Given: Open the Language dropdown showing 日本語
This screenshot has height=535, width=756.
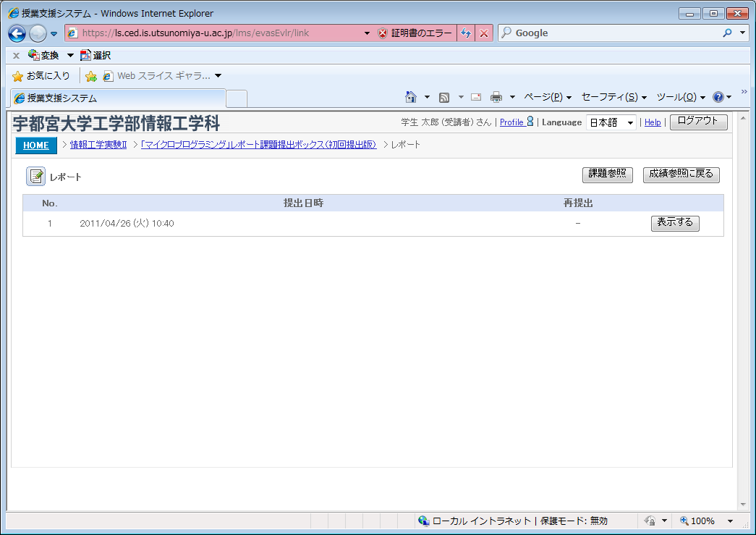Looking at the screenshot, I should point(611,122).
